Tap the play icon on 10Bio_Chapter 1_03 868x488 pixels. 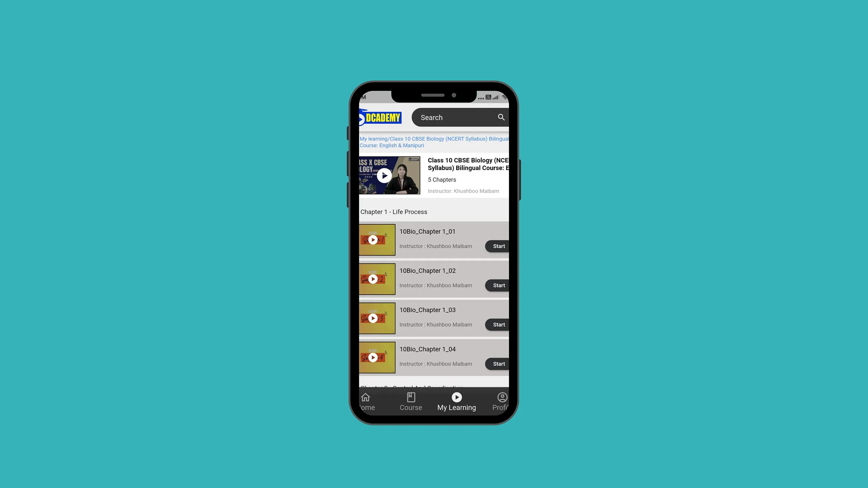[373, 318]
